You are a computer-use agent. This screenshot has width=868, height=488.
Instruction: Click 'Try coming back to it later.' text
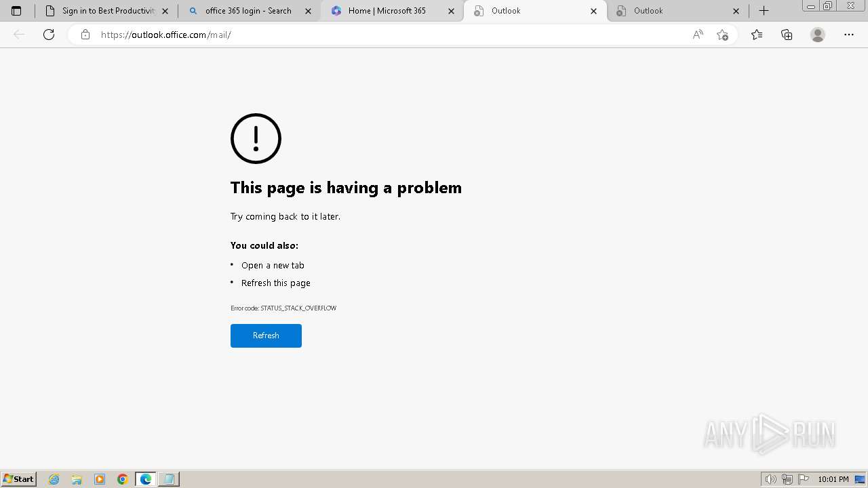click(x=285, y=216)
